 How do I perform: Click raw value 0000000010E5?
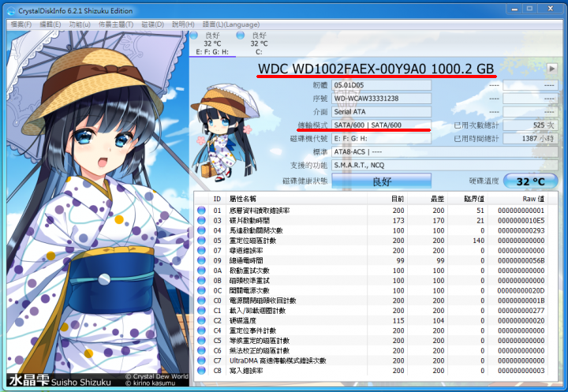pos(521,220)
